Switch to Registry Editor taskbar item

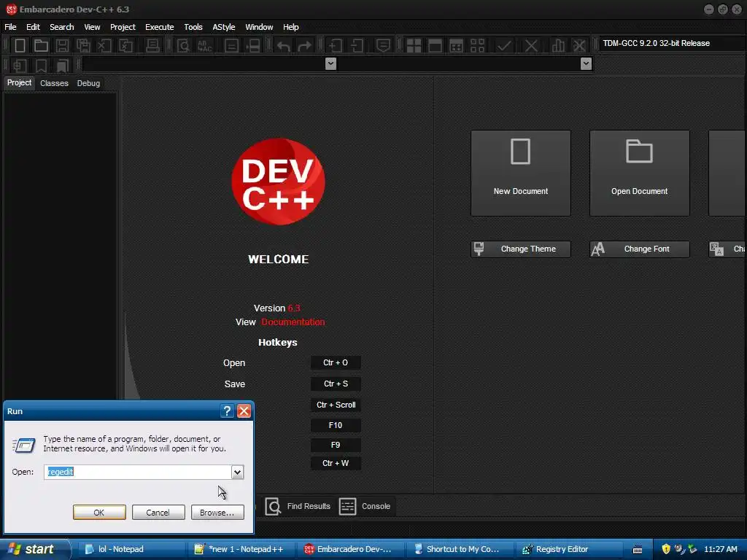[x=569, y=549]
